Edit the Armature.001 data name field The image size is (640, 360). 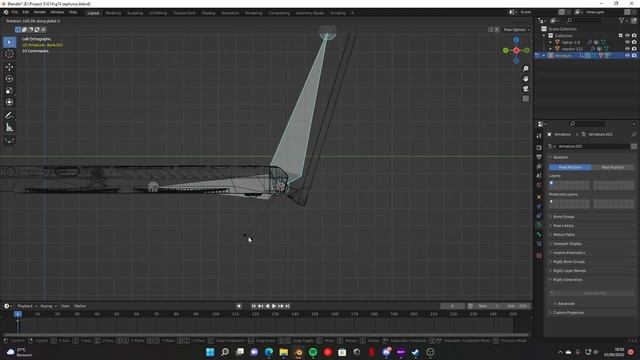(593, 146)
